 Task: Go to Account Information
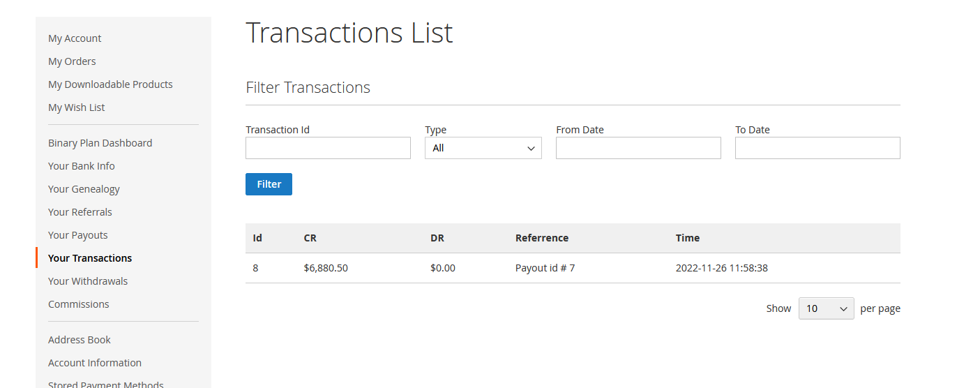[x=95, y=363]
